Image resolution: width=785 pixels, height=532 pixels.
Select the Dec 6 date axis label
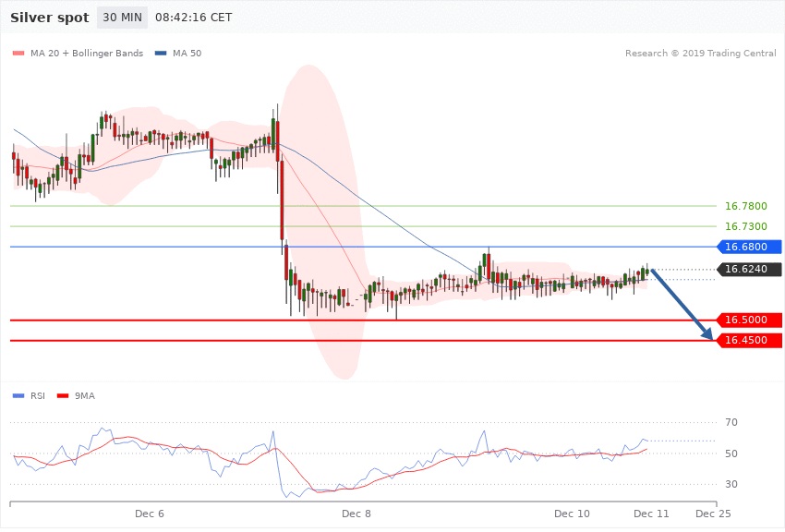[x=149, y=513]
